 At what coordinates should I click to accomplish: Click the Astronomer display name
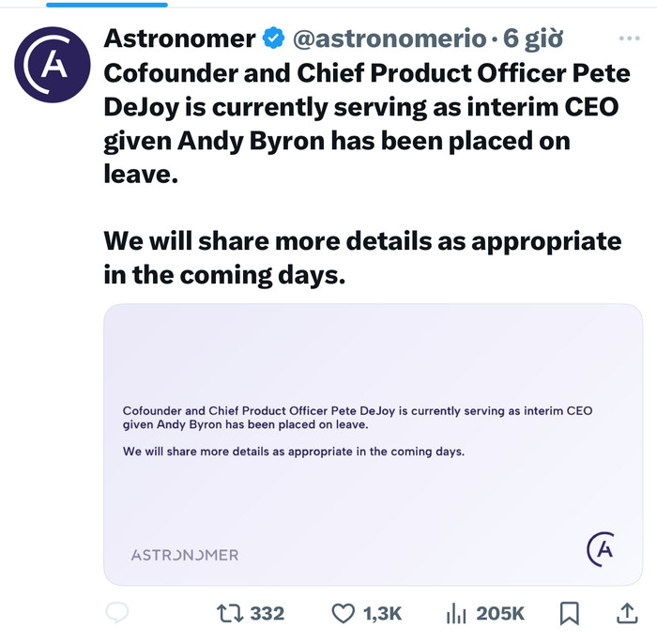tap(179, 38)
